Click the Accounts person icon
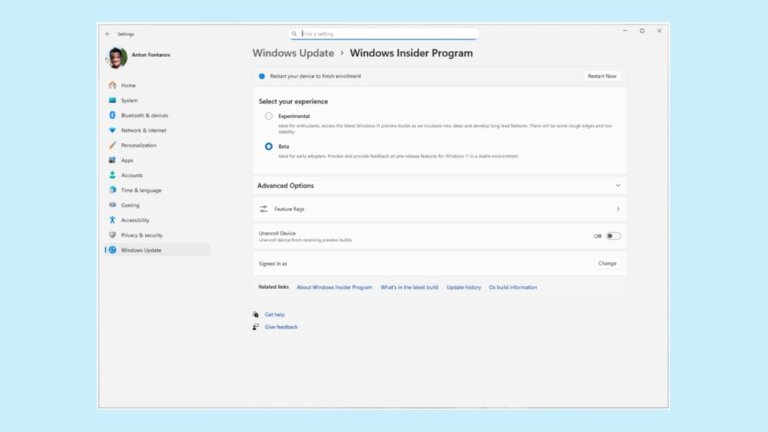 112,175
